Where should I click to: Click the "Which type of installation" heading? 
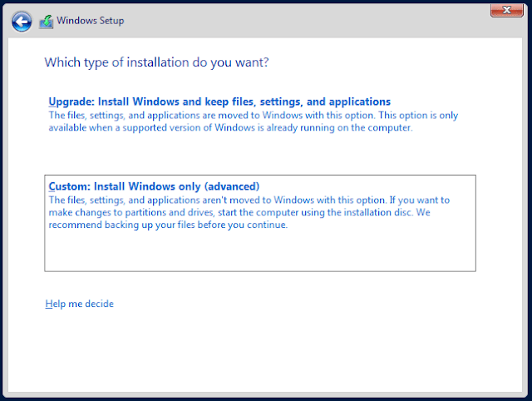[156, 62]
